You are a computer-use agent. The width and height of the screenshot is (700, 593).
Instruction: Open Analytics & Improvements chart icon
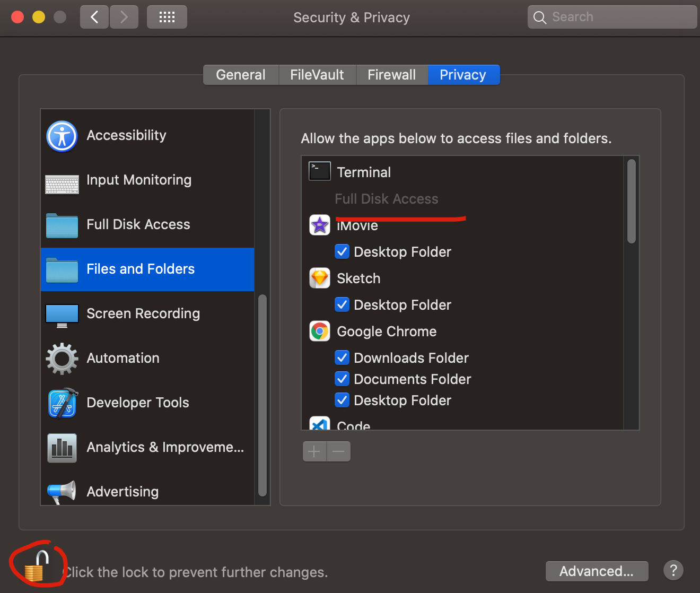coord(62,448)
